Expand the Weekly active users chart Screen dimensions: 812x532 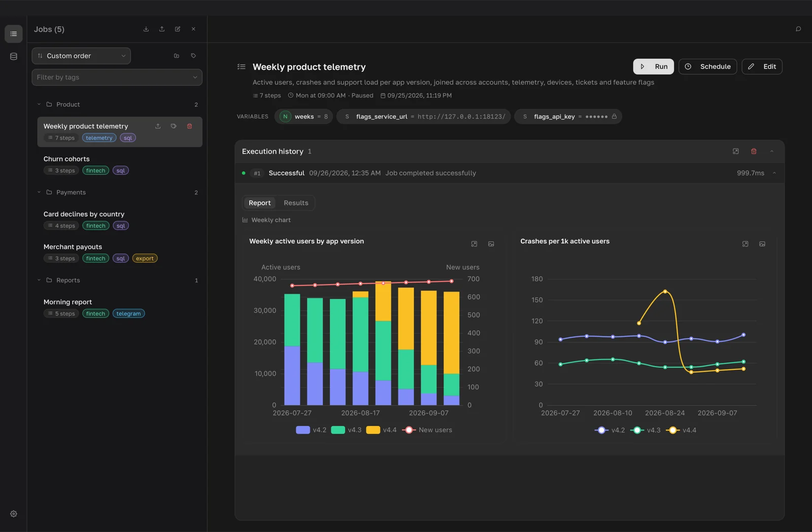click(x=474, y=244)
